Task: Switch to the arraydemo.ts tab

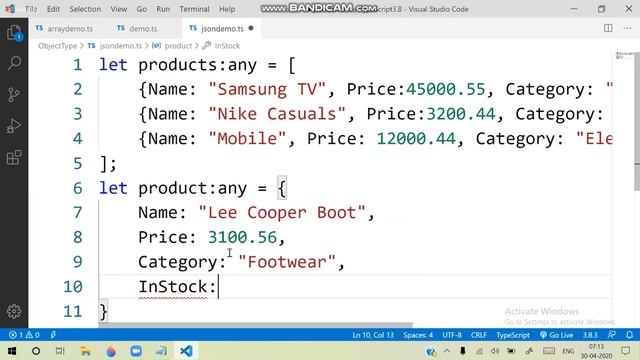Action: [70, 29]
